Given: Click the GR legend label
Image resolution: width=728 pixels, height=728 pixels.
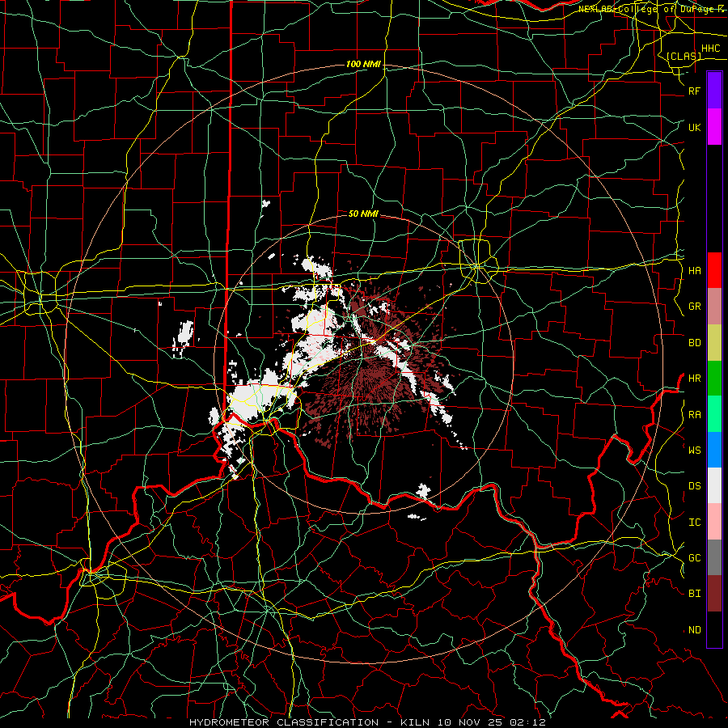Looking at the screenshot, I should tap(694, 307).
